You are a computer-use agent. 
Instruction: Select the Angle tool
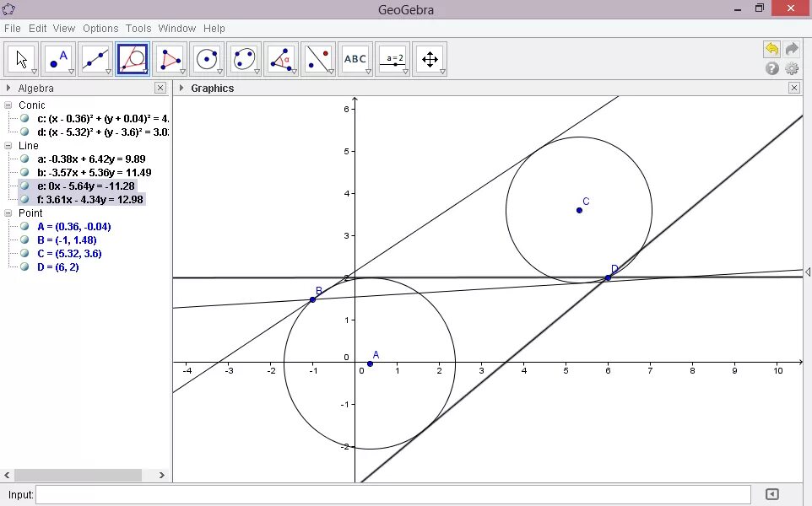281,59
